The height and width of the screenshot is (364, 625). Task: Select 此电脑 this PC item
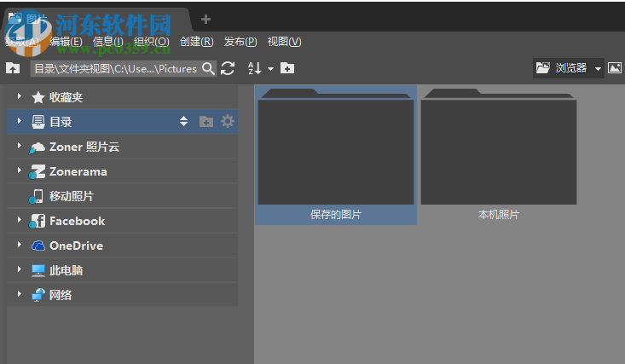[123, 270]
